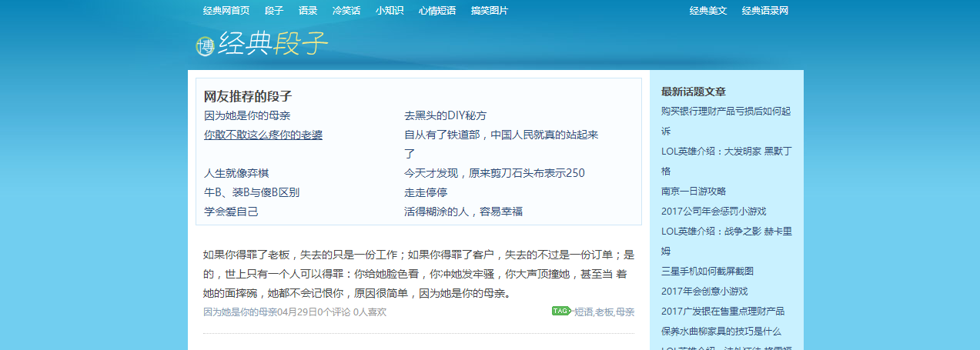Open post title 因为她是你的母亲 below the article
Screen dimensions: 980x350
[240, 312]
